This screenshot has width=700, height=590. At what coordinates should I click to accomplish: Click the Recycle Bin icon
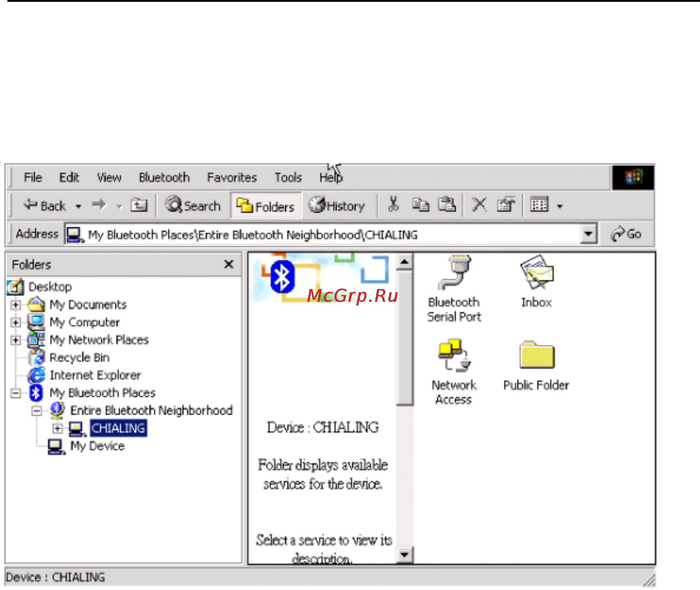pos(36,358)
